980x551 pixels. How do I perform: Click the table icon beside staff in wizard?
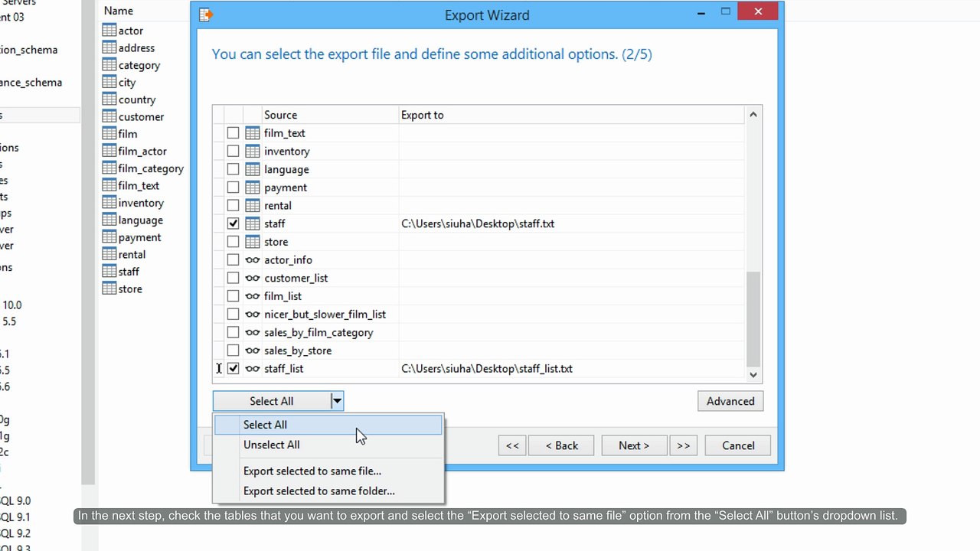(253, 223)
